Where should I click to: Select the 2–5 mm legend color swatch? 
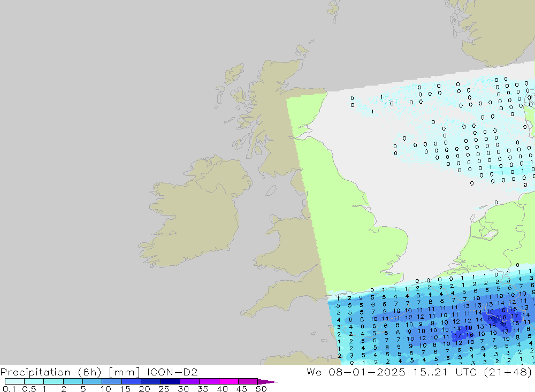tap(73, 381)
